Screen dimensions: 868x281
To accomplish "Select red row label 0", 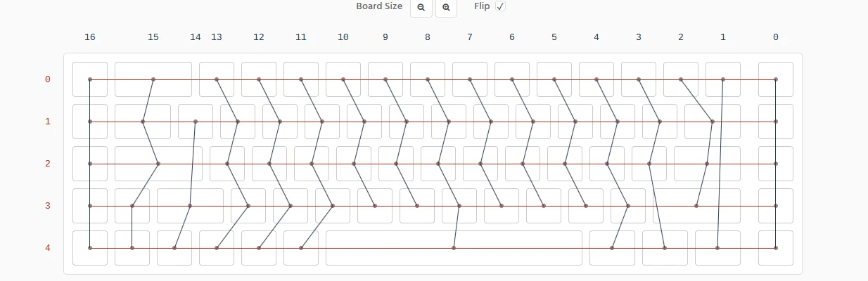I will [48, 79].
